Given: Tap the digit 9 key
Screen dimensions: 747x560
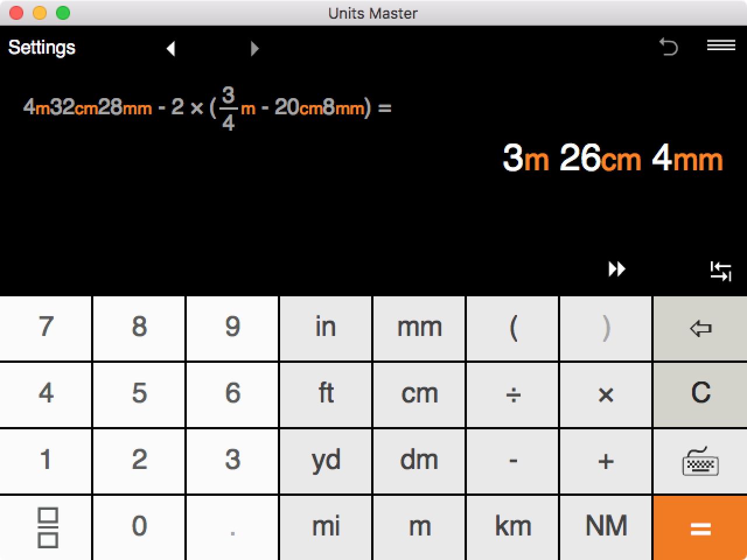Looking at the screenshot, I should click(x=232, y=328).
